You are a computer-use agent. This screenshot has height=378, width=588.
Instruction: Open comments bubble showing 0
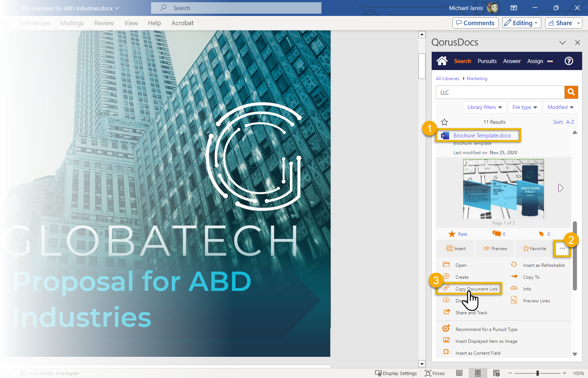click(499, 234)
